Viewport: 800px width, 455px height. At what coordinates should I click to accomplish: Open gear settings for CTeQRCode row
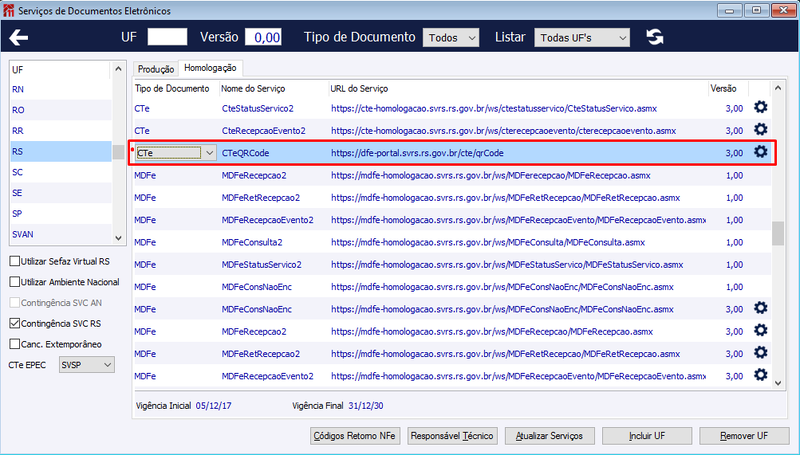click(x=760, y=152)
